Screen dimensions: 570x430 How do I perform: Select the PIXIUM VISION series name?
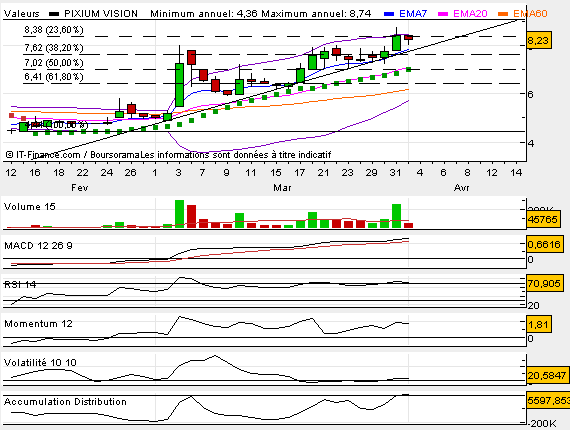click(x=101, y=14)
